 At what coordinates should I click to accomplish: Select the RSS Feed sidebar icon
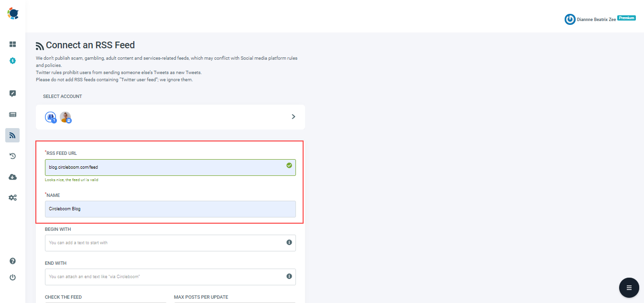13,135
